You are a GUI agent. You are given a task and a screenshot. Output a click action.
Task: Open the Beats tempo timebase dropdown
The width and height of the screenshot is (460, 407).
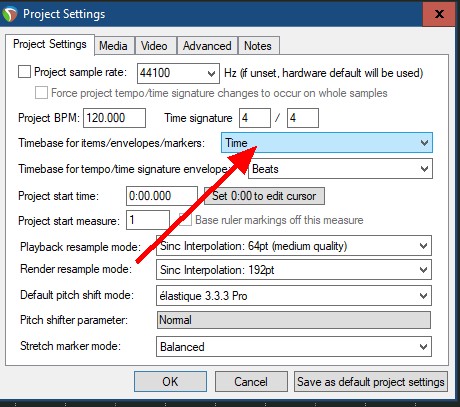[340, 169]
